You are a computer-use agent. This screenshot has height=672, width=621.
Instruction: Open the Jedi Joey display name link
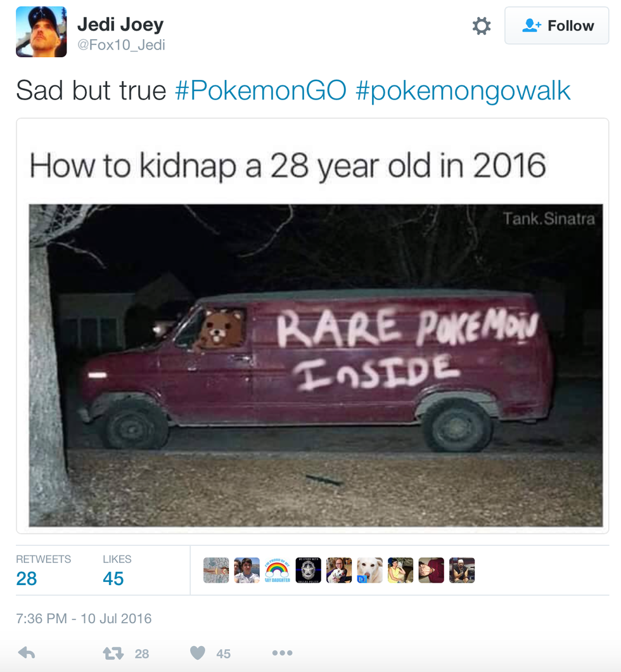(x=120, y=25)
